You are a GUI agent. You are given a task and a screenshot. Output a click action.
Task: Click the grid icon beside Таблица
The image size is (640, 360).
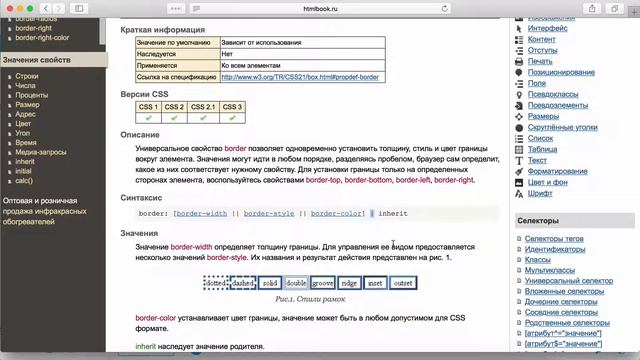[519, 150]
